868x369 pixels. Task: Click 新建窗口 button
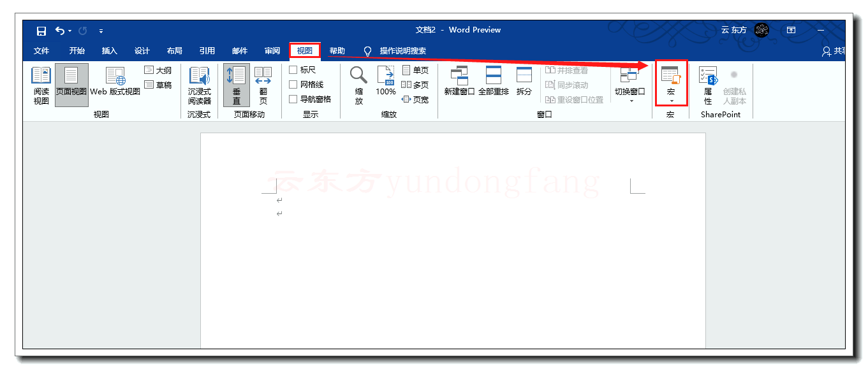point(459,82)
